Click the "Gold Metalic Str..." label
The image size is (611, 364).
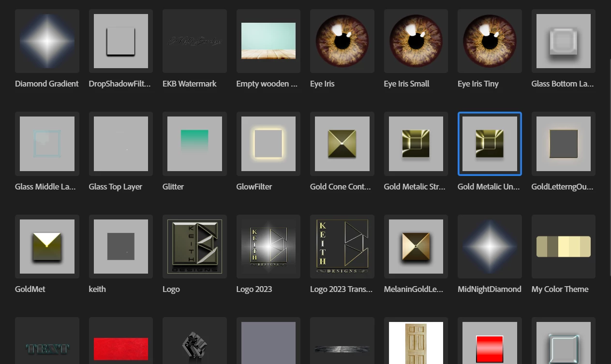[x=415, y=187]
